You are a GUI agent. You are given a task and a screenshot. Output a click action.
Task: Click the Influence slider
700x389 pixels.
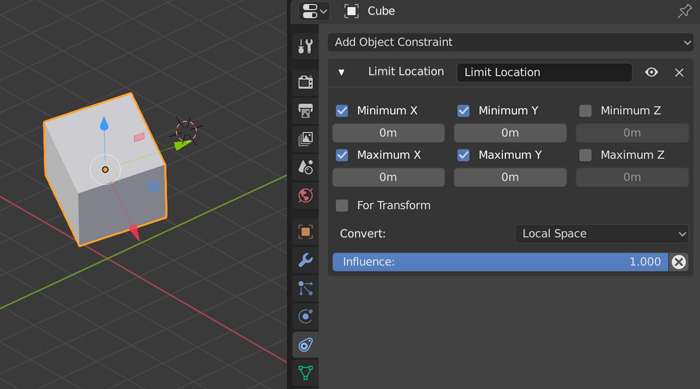point(500,262)
